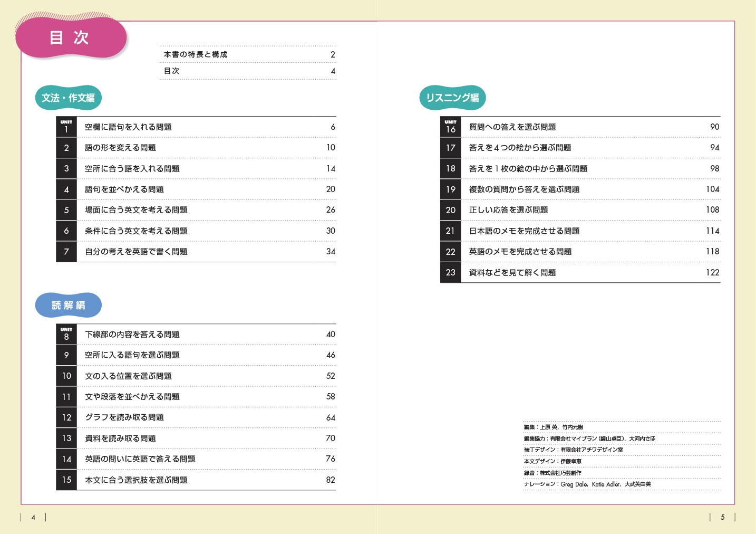The height and width of the screenshot is (534, 756).
Task: Click the black number box 15
Action: point(66,480)
